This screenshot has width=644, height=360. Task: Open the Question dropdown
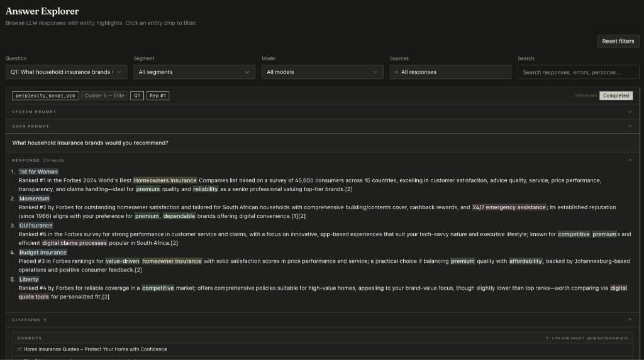click(x=66, y=72)
